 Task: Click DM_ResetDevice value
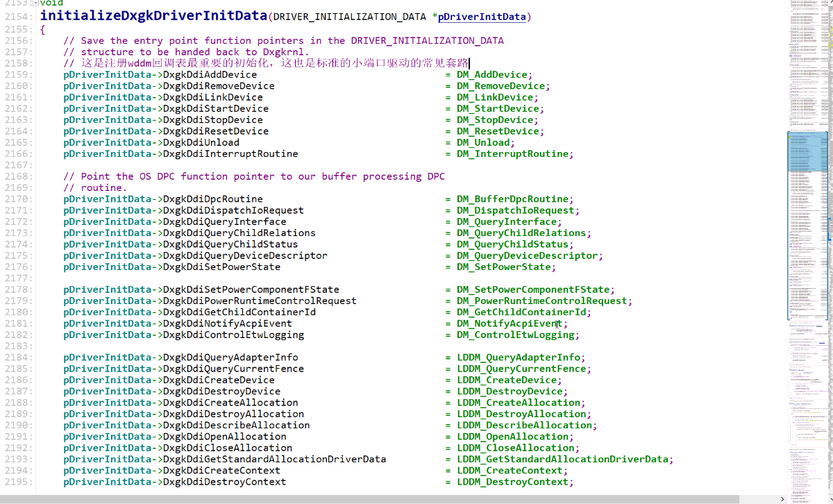[x=498, y=131]
